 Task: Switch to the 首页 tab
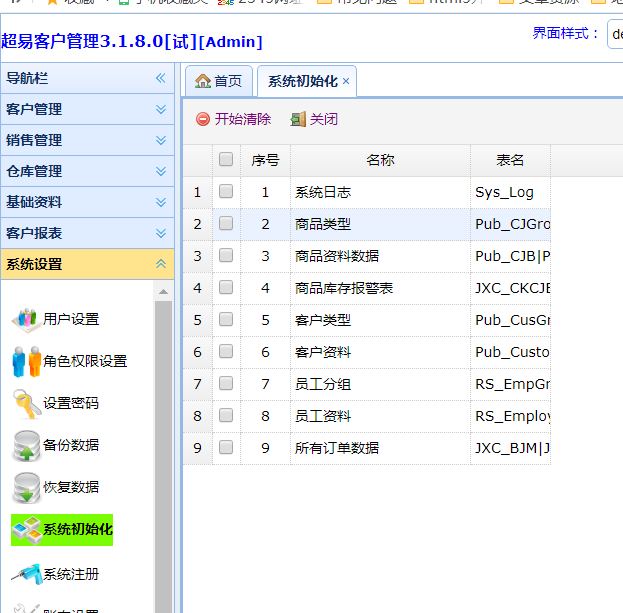219,81
